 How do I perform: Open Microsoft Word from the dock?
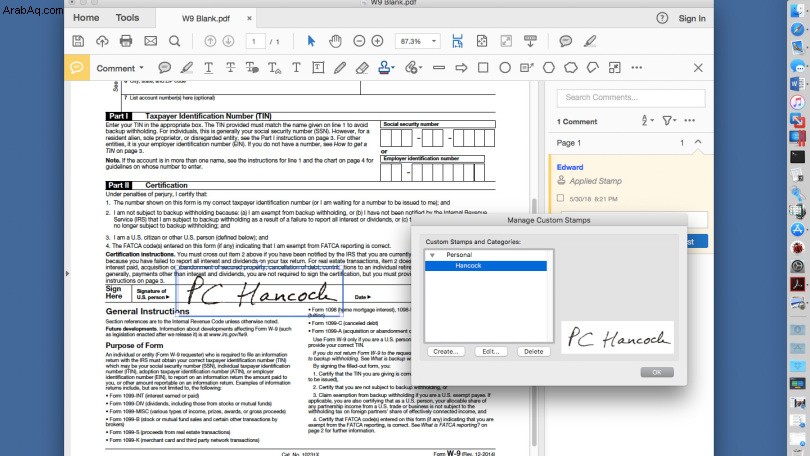tap(798, 84)
